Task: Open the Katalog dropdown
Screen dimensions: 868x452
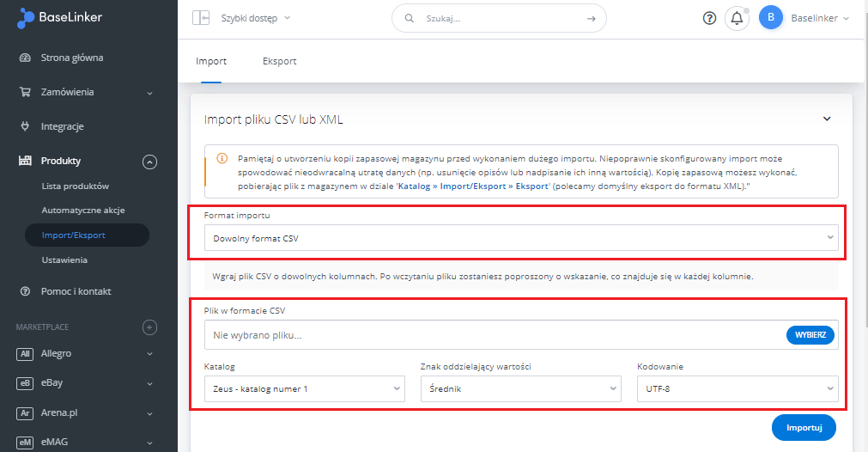Action: tap(305, 389)
